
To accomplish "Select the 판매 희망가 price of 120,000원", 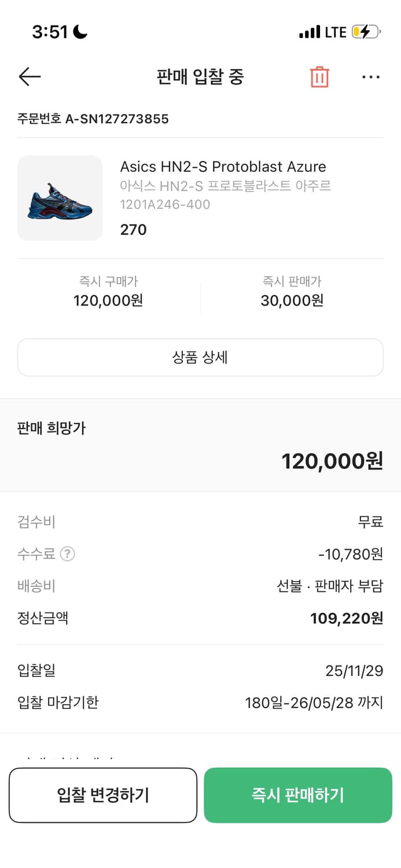I will pos(330,461).
